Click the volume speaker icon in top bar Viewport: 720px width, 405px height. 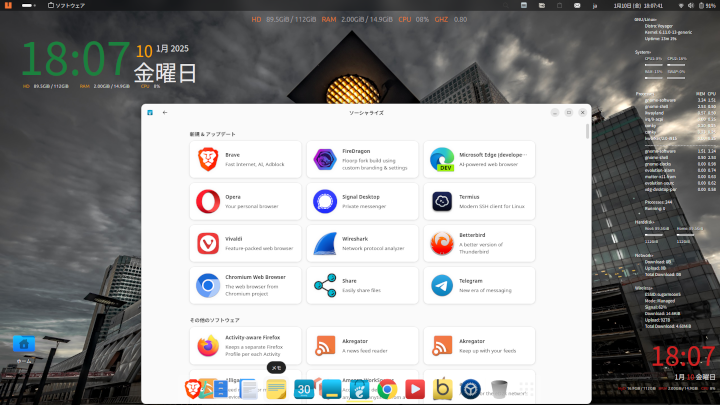pyautogui.click(x=691, y=6)
